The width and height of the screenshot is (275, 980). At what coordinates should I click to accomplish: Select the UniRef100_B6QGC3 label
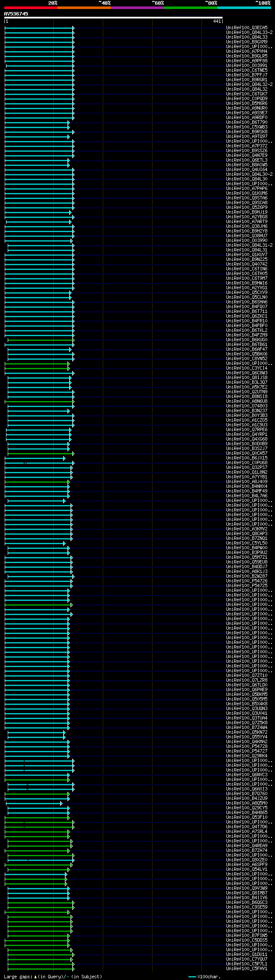pyautogui.click(x=247, y=902)
